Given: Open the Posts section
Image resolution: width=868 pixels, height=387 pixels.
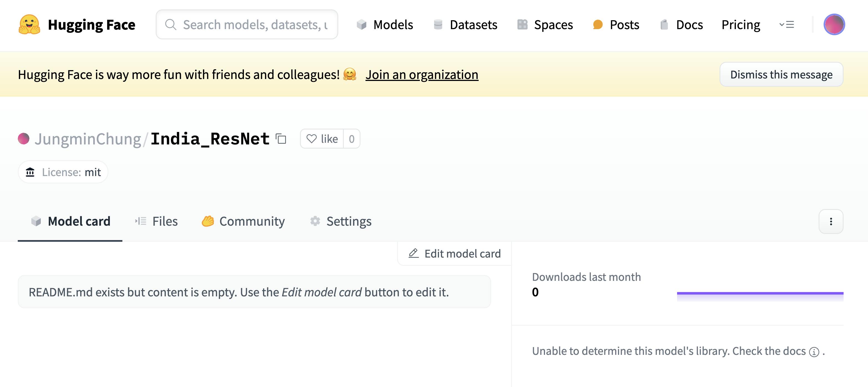Looking at the screenshot, I should (616, 25).
